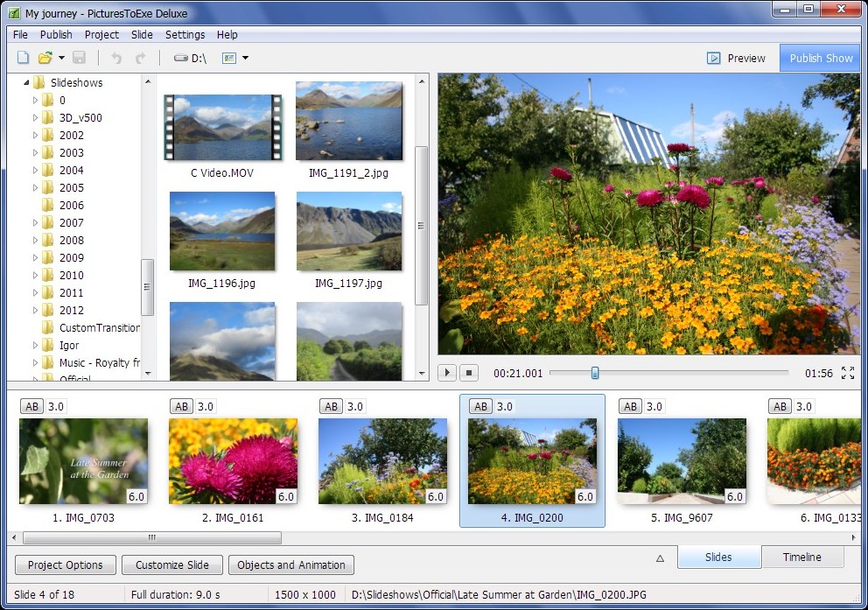This screenshot has width=868, height=610.
Task: Enter full screen preview via the expand icon
Action: 847,373
